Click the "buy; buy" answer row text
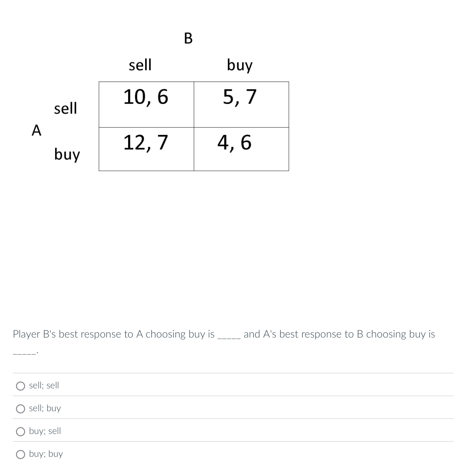 click(x=46, y=454)
